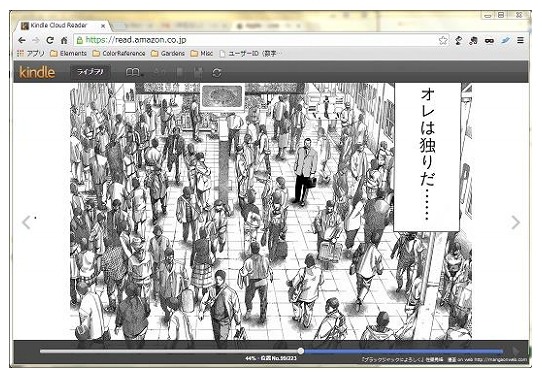The image size is (542, 379).
Task: Click the browser Home icon
Action: pyautogui.click(x=64, y=40)
